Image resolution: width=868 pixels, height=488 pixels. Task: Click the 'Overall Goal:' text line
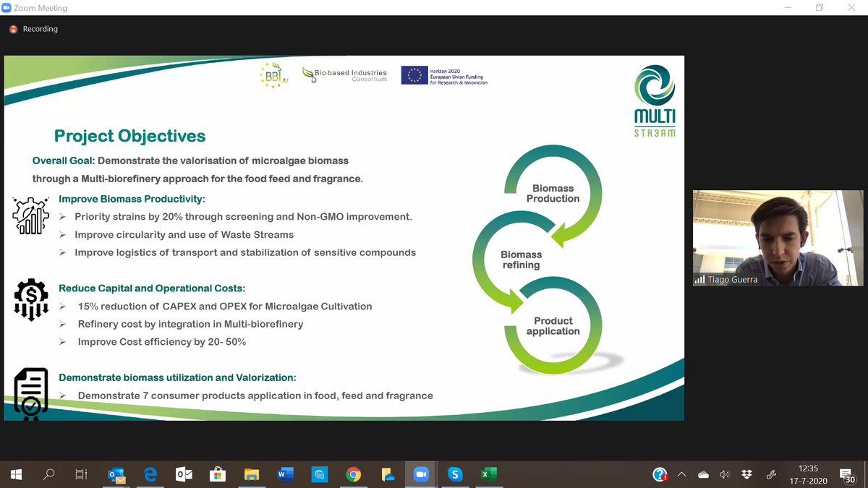pos(190,160)
